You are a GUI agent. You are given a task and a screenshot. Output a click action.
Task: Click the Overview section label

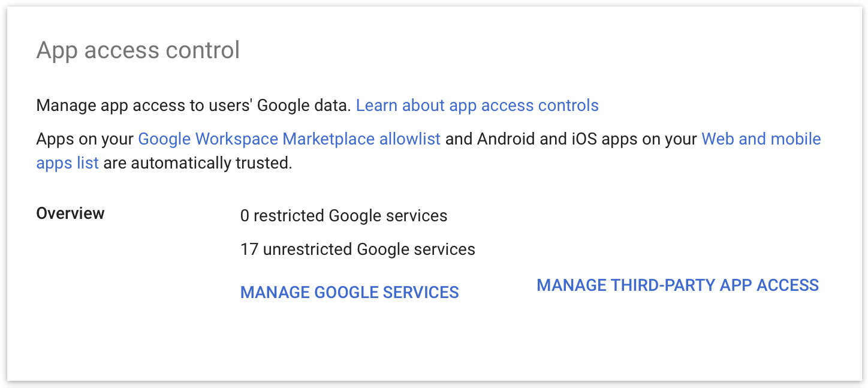tap(70, 213)
